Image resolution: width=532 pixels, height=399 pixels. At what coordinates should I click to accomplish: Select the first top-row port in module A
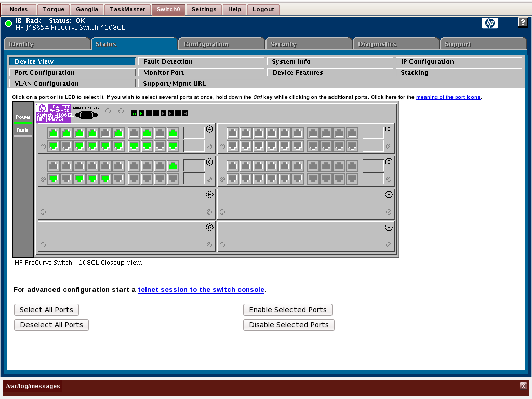click(54, 133)
